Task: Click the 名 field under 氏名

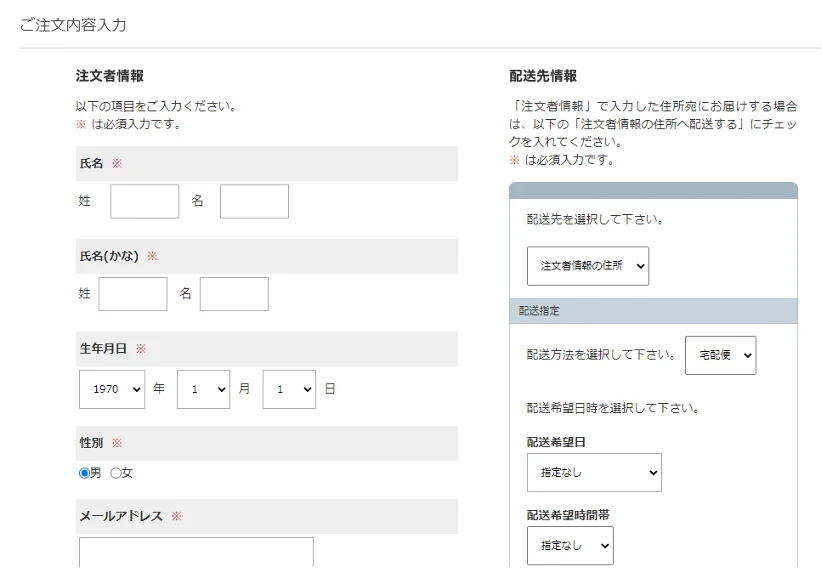Action: coord(254,201)
